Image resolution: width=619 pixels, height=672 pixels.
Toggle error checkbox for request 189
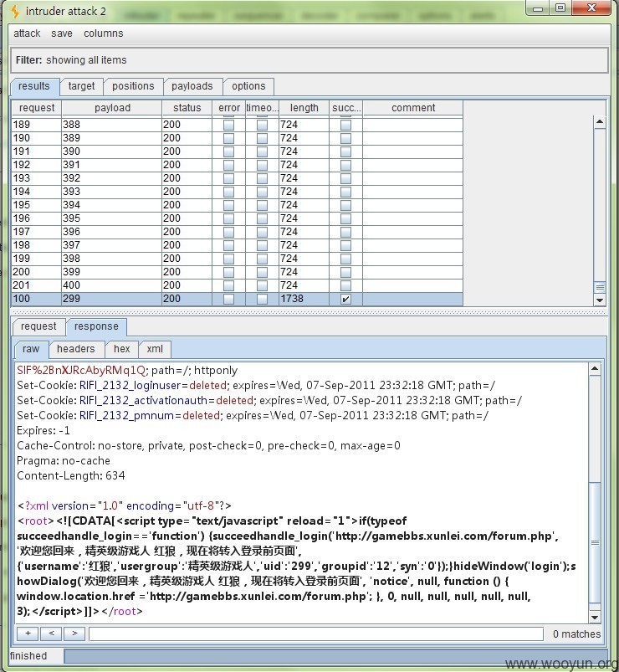pyautogui.click(x=228, y=125)
